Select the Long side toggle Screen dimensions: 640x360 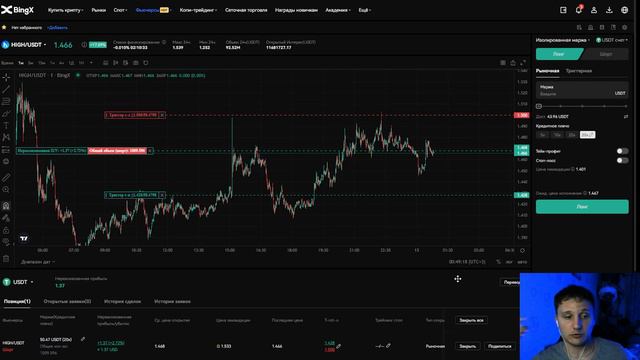pyautogui.click(x=559, y=54)
